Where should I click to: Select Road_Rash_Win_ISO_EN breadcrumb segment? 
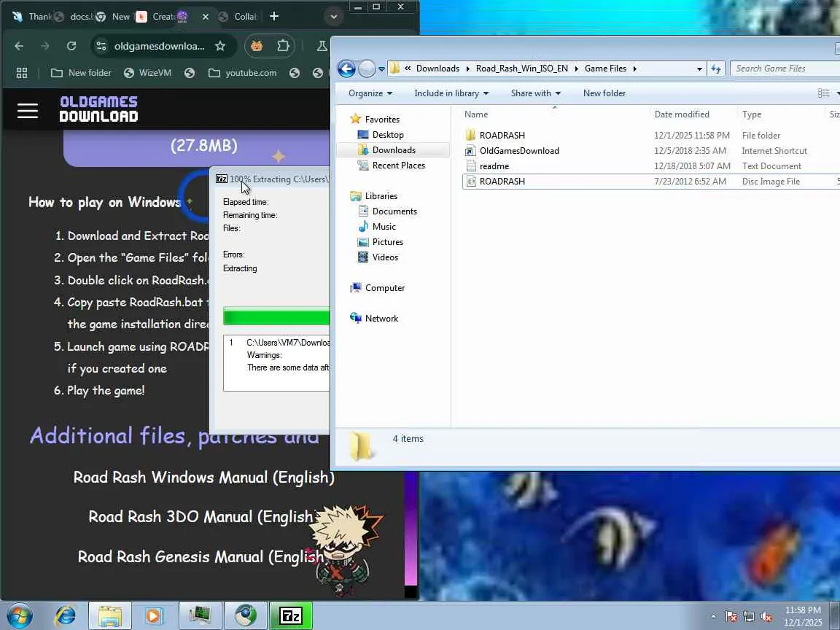click(x=522, y=69)
